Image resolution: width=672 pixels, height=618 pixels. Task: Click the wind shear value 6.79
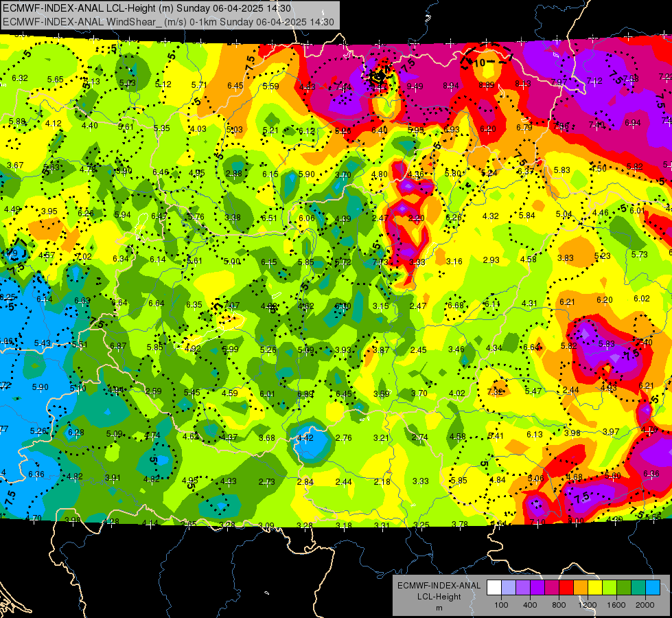(x=524, y=127)
